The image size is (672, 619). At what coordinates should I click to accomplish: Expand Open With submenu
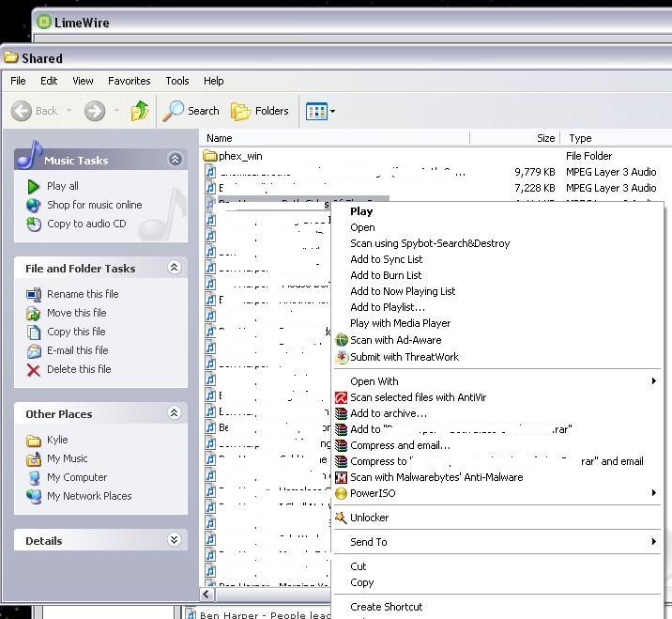[497, 381]
